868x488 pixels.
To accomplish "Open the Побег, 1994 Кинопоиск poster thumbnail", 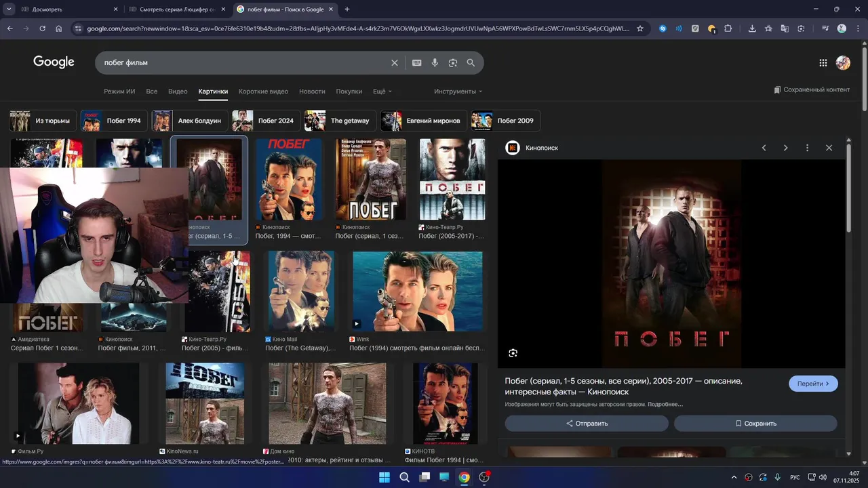I will 289,180.
